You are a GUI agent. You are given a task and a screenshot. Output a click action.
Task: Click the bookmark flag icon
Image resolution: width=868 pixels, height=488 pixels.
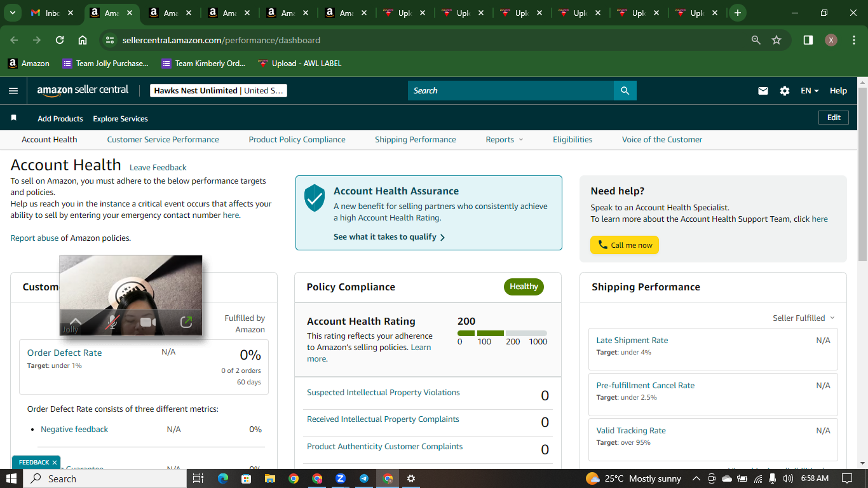pyautogui.click(x=14, y=118)
